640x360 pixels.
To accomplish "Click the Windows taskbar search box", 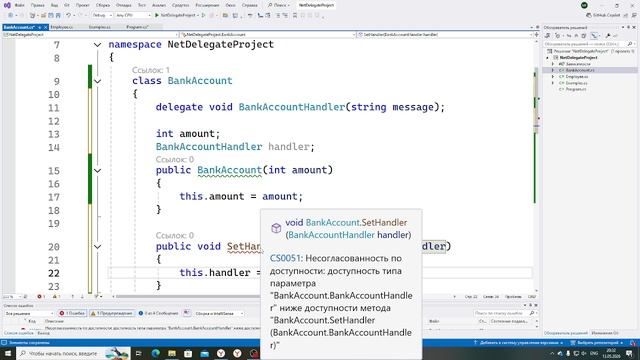I will (x=73, y=353).
